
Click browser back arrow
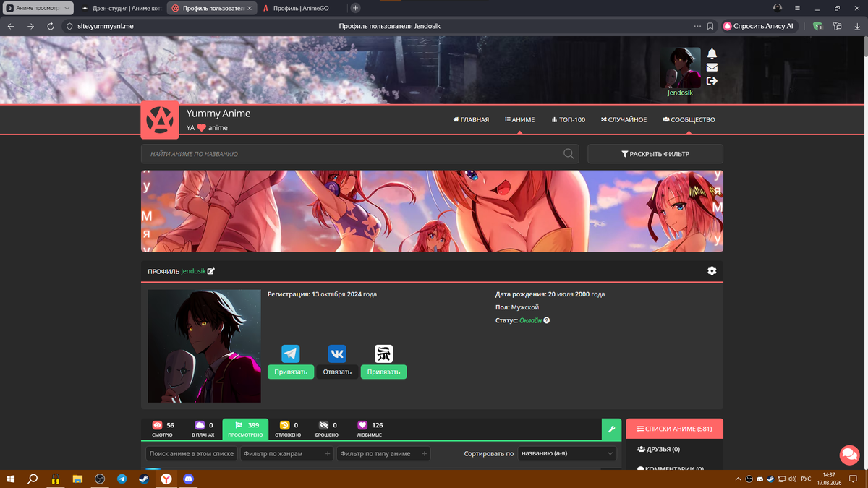[x=11, y=26]
